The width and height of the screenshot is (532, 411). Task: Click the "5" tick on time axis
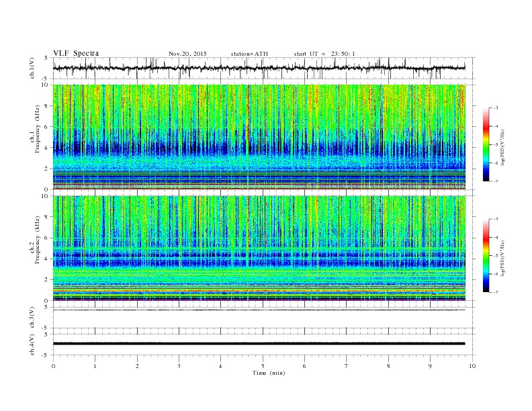point(263,366)
